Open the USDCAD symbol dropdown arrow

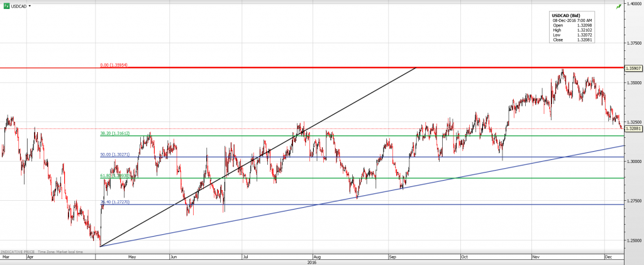pos(30,5)
